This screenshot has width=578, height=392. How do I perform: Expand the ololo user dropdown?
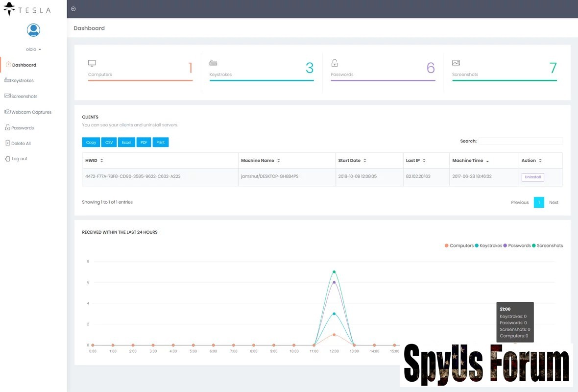pyautogui.click(x=33, y=49)
